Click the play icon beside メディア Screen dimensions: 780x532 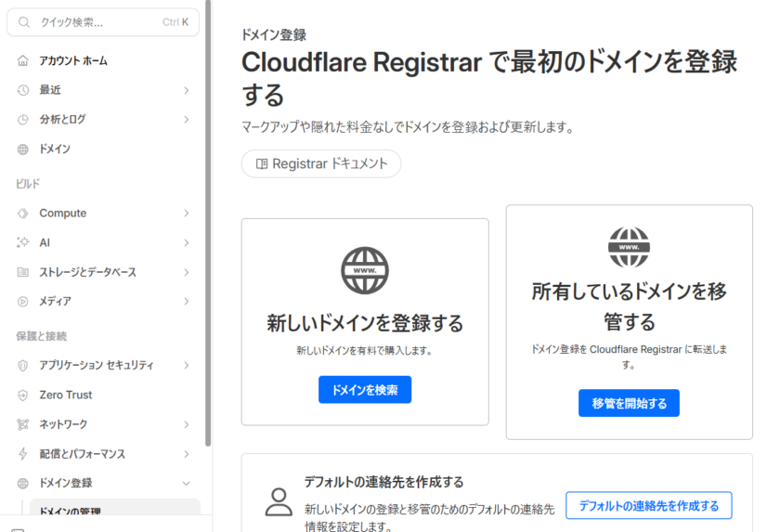[23, 302]
